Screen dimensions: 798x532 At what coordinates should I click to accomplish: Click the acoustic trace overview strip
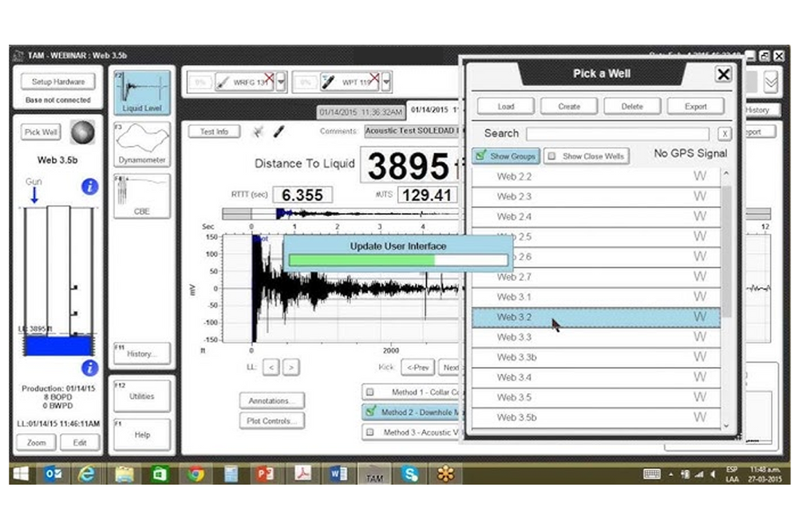[x=343, y=213]
